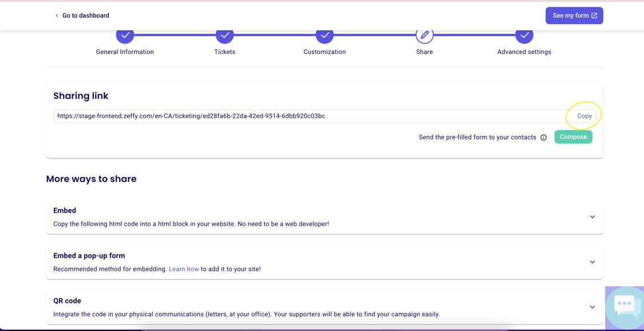Click the sharing link URL field
The width and height of the screenshot is (644, 331).
coord(309,116)
